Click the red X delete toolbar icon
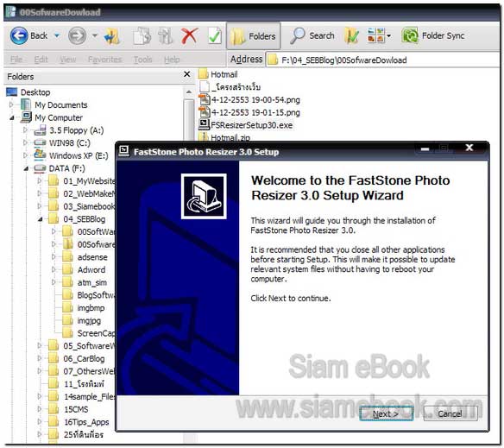This screenshot has width=504, height=448. point(189,35)
